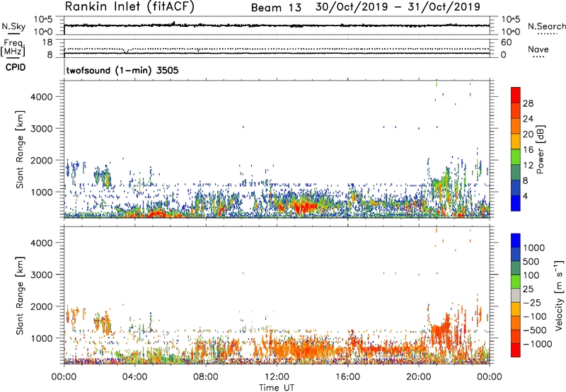Click the 'Velocity [m s-1]' colorbar title
The height and width of the screenshot is (392, 566).
click(559, 295)
